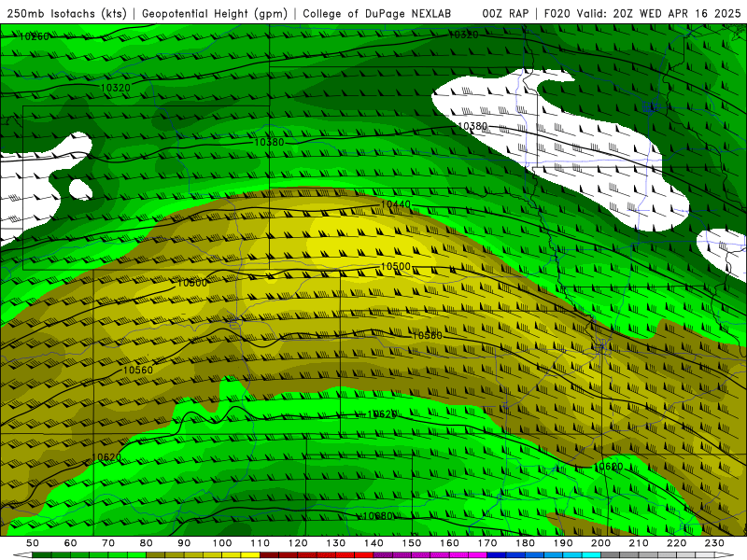The width and height of the screenshot is (747, 560).
Task: Select the 180 legend value
Action: (x=525, y=543)
